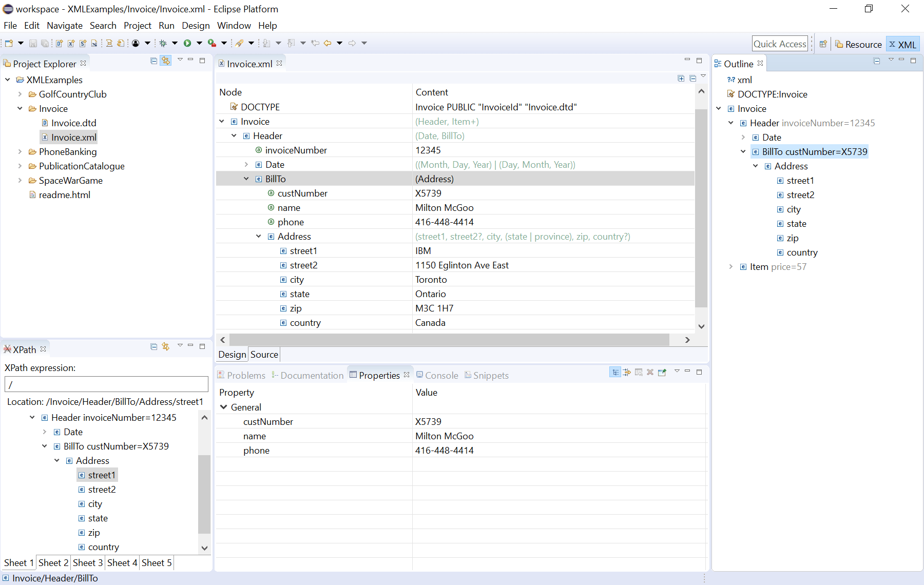
Task: Expand the GolfCountryClub folder in Project Explorer
Action: [20, 94]
